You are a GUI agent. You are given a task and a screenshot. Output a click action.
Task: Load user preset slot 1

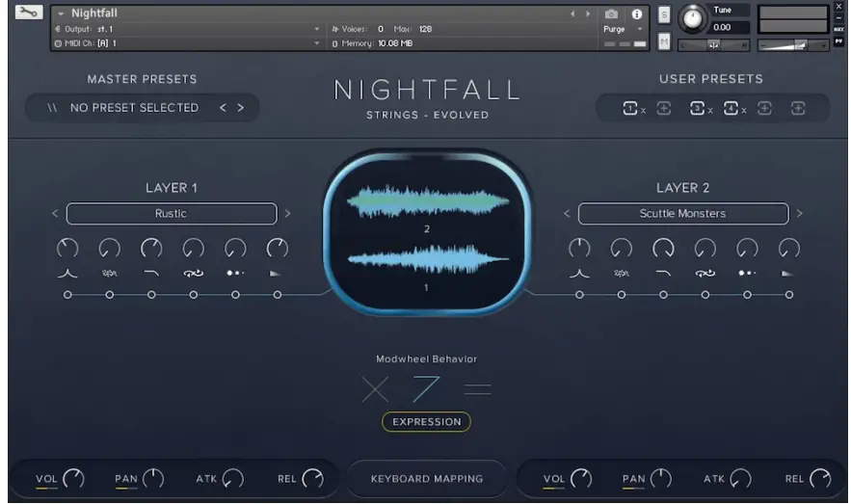[629, 108]
